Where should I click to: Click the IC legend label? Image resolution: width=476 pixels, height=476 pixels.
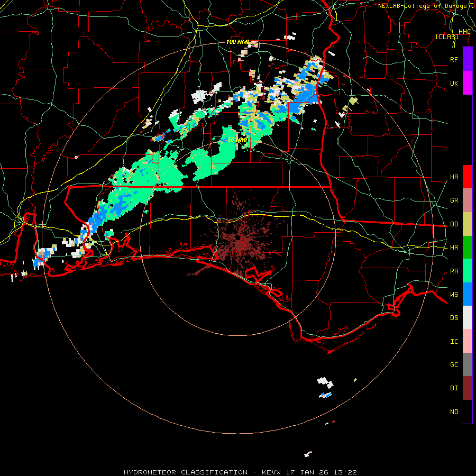[454, 342]
